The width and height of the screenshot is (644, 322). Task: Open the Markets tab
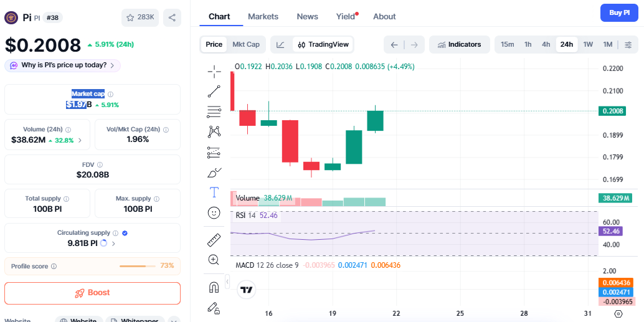pyautogui.click(x=263, y=16)
